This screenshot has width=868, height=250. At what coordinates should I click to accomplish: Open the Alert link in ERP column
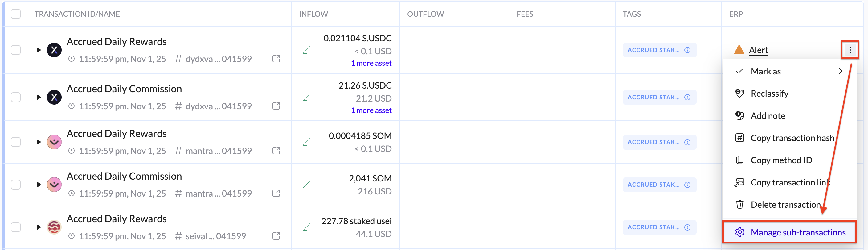758,50
